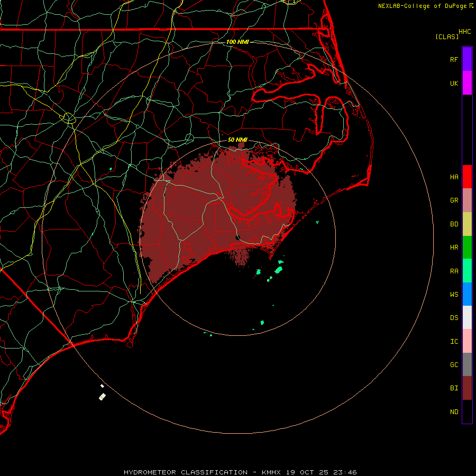Click the "100 NMI" range ring label
This screenshot has width=476, height=476.
pyautogui.click(x=237, y=42)
